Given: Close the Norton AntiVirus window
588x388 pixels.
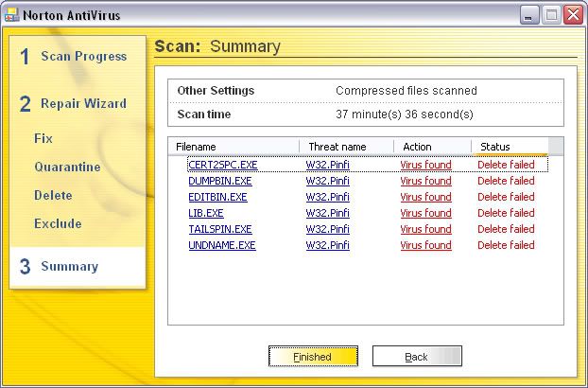Looking at the screenshot, I should coord(574,15).
